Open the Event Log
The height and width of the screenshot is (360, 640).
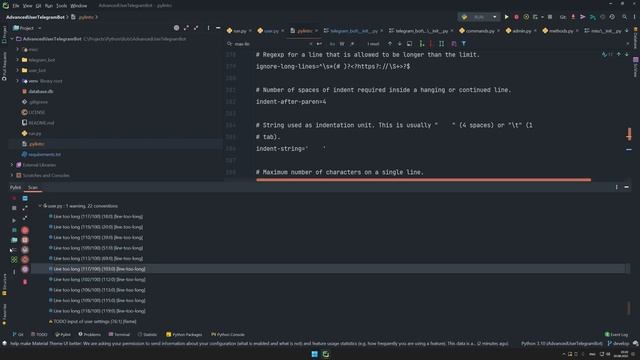[x=616, y=335]
